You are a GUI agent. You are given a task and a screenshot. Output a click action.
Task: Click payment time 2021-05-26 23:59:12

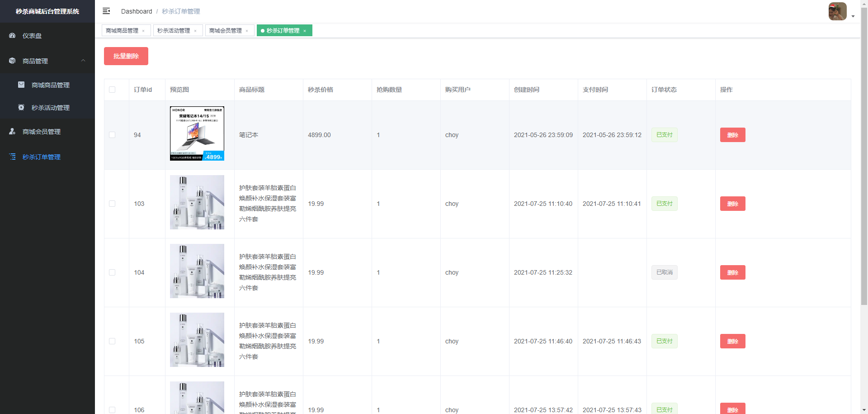pyautogui.click(x=612, y=135)
